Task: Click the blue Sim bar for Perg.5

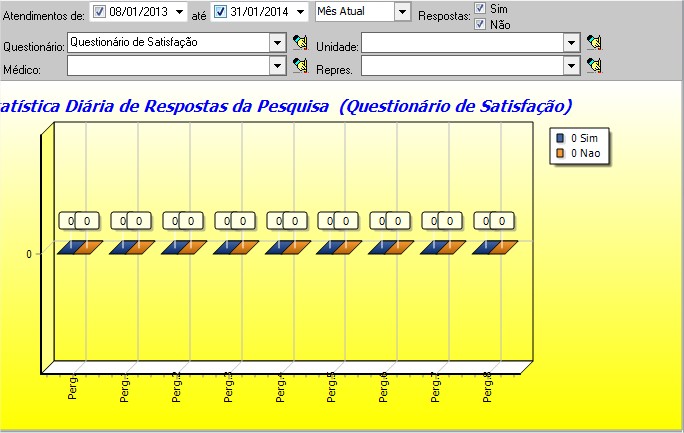Action: click(x=329, y=247)
